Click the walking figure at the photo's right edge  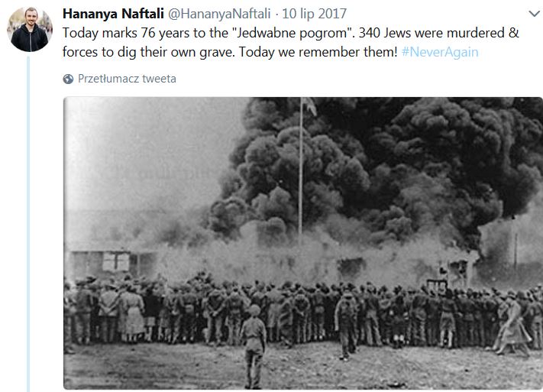click(512, 324)
